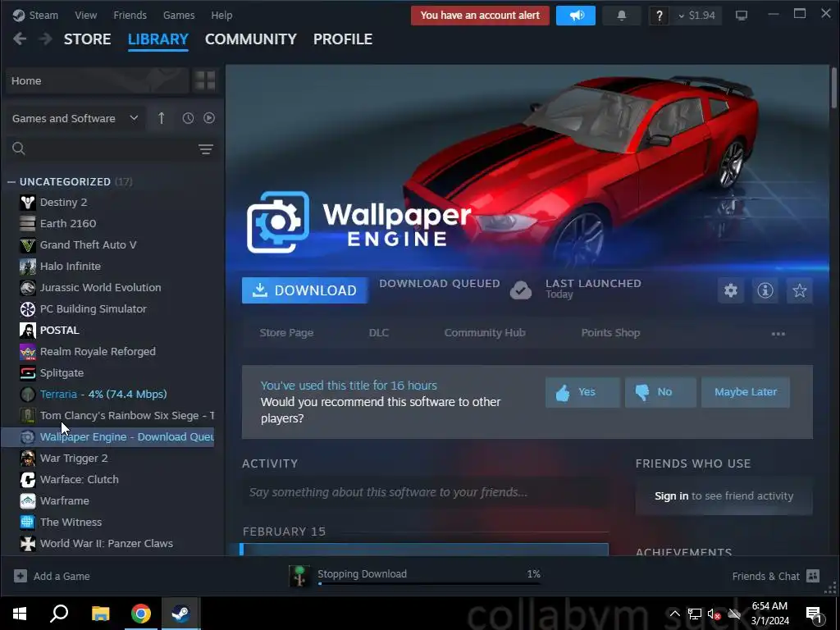
Task: Open the announcements megaphone button
Action: click(x=575, y=16)
